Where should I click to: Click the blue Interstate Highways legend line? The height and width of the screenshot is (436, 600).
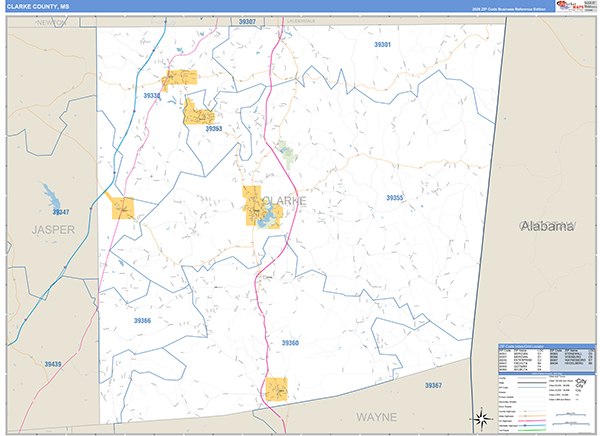point(532,426)
